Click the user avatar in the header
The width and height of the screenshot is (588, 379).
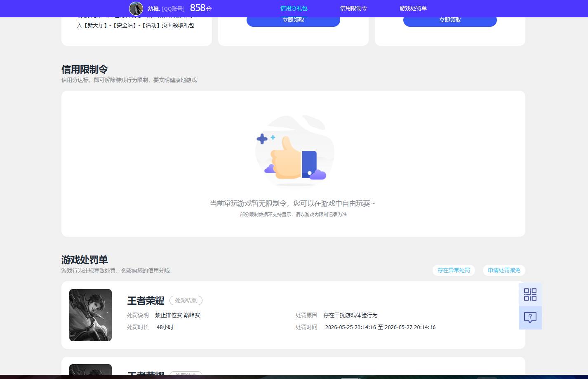[136, 8]
